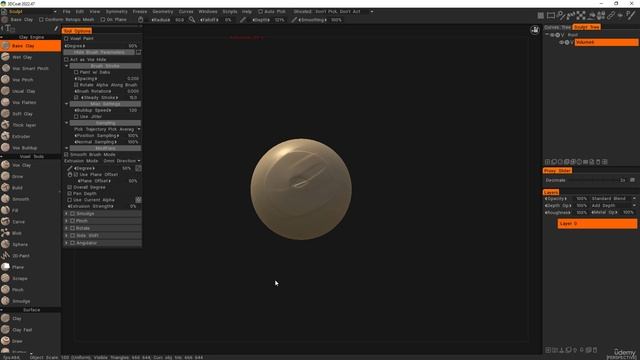Activate the Carve tool
640x360 pixels.
tap(31, 222)
